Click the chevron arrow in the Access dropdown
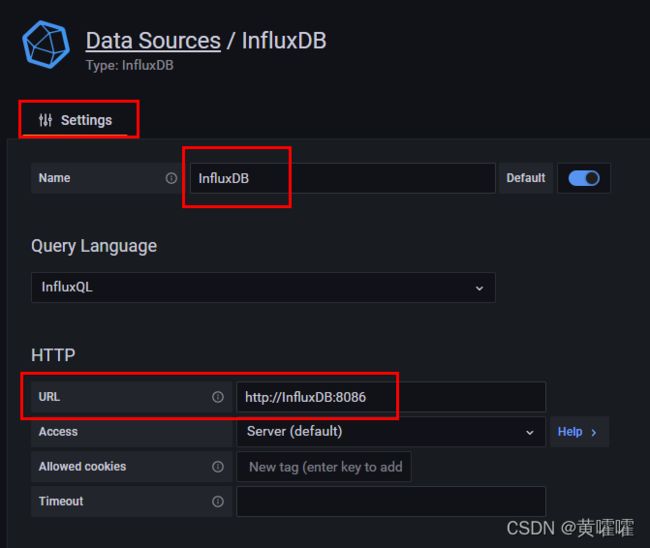The image size is (650, 548). (x=529, y=433)
